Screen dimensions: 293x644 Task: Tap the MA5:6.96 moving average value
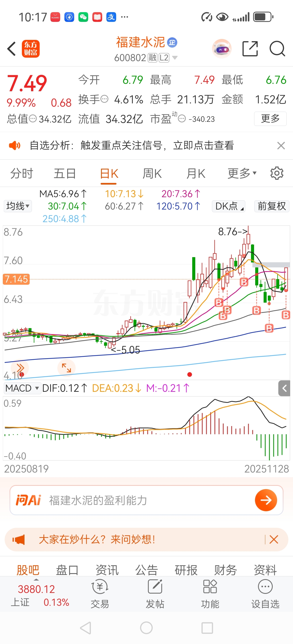click(63, 194)
